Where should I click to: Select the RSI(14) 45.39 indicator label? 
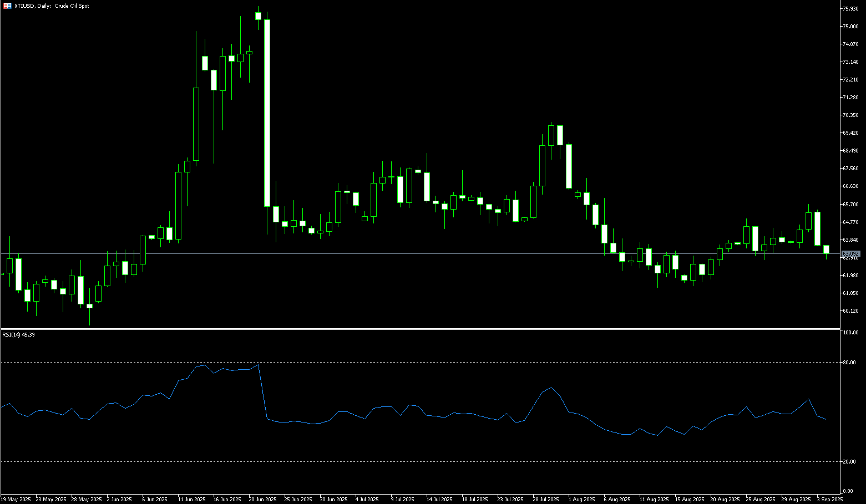point(18,335)
